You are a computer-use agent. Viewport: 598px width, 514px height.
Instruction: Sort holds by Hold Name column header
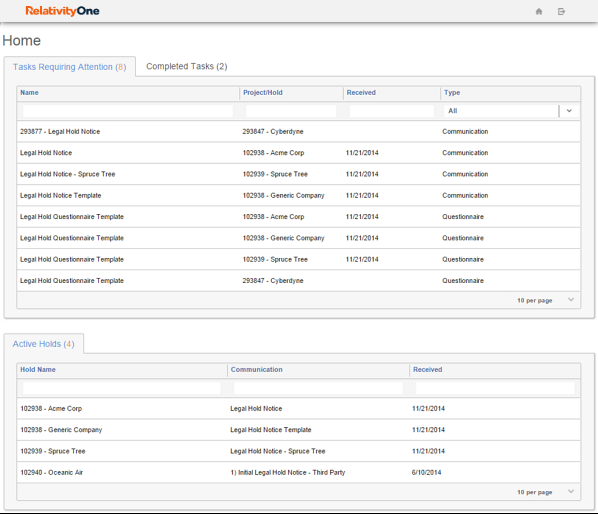[38, 369]
